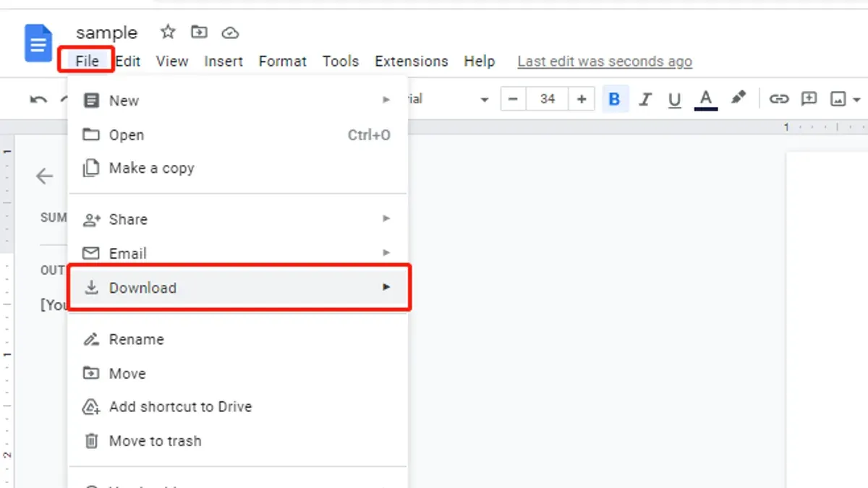Click the Make a copy icon

coord(91,168)
